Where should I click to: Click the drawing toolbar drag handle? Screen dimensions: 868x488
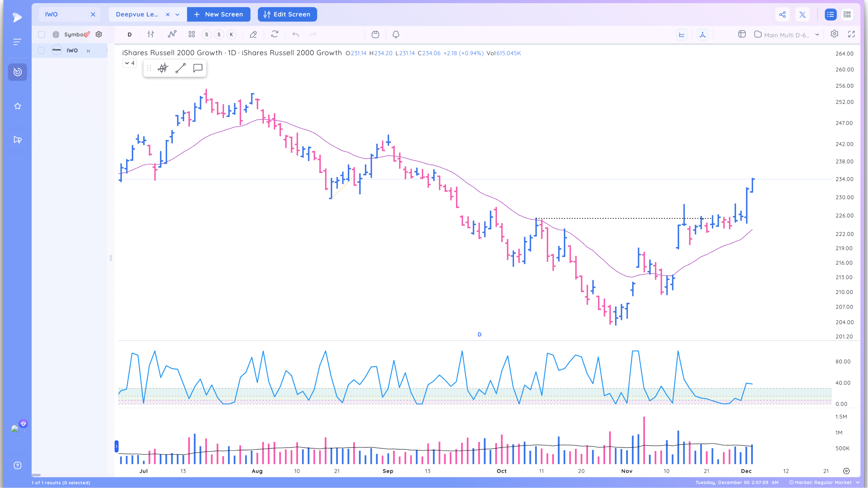click(149, 68)
